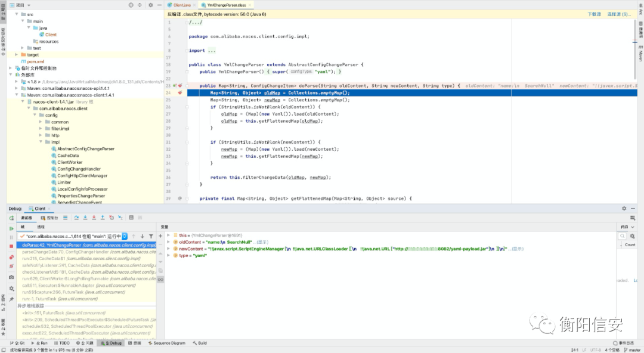Screen dimensions: 644x353
Task: Expand the test folder
Action: coord(23,48)
